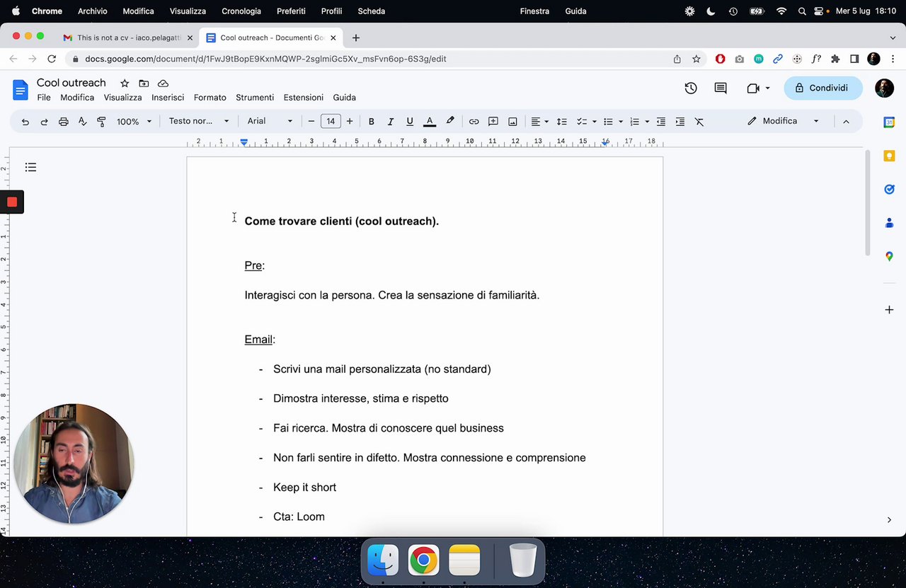Open the text alignment dropdown
This screenshot has width=906, height=588.
540,122
